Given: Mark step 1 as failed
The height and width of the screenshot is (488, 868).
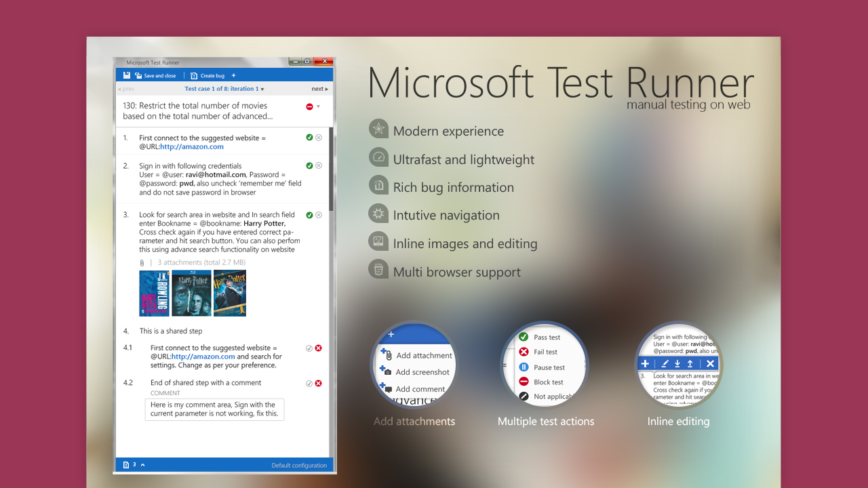Looking at the screenshot, I should coord(319,138).
